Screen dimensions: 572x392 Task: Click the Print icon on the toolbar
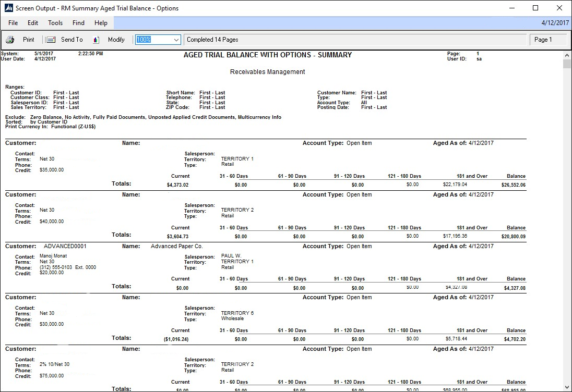pos(10,39)
